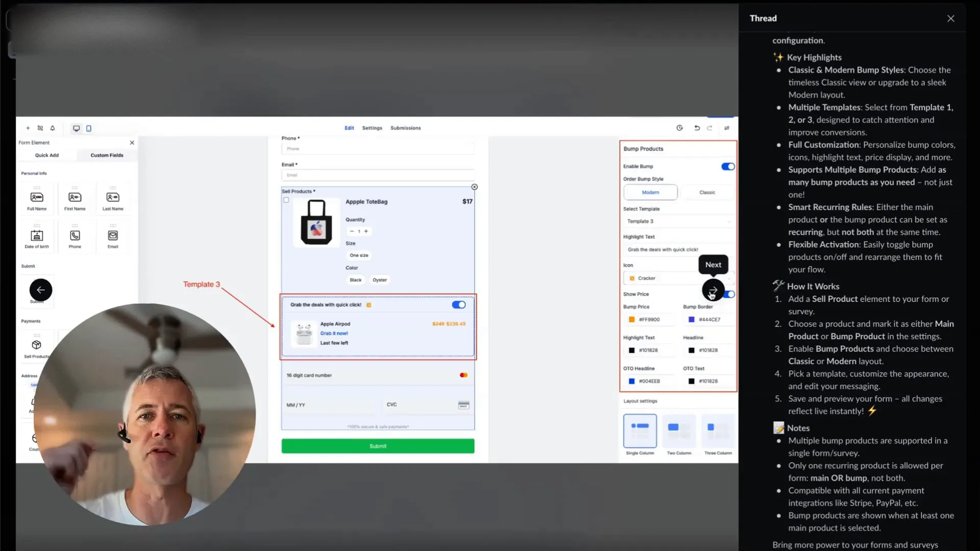
Task: Add the Full Name field element
Action: 37,199
